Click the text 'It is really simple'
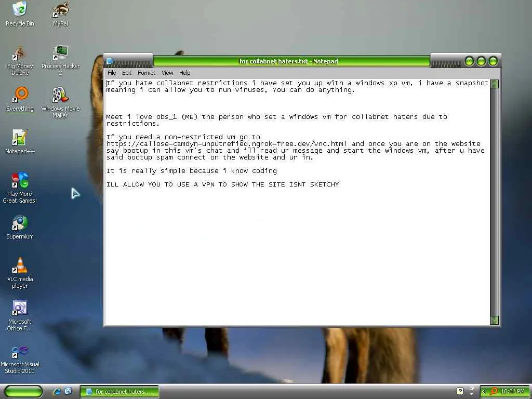The height and width of the screenshot is (399, 532). pos(146,170)
